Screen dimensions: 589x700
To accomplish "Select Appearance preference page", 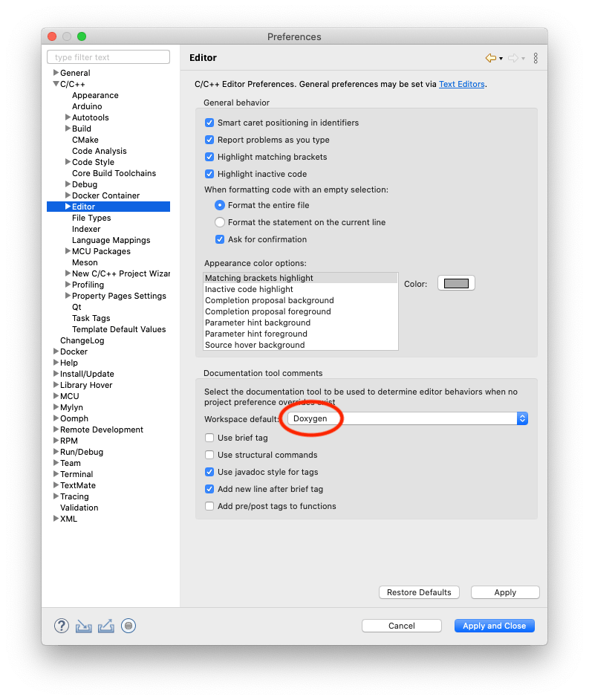I will (x=95, y=95).
